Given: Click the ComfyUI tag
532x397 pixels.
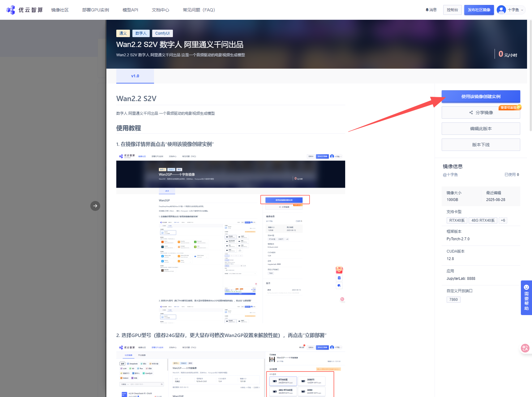Looking at the screenshot, I should (162, 33).
